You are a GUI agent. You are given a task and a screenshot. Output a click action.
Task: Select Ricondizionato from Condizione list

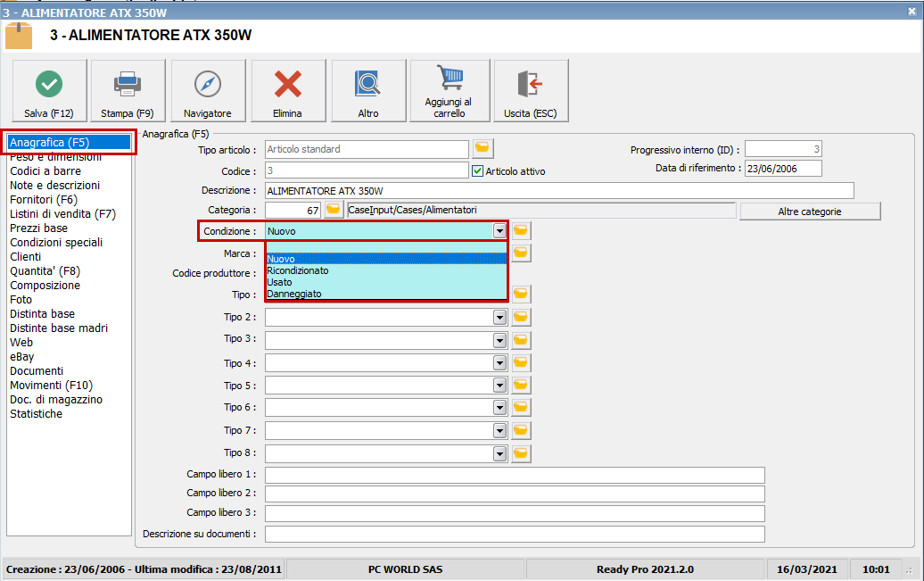pyautogui.click(x=298, y=270)
